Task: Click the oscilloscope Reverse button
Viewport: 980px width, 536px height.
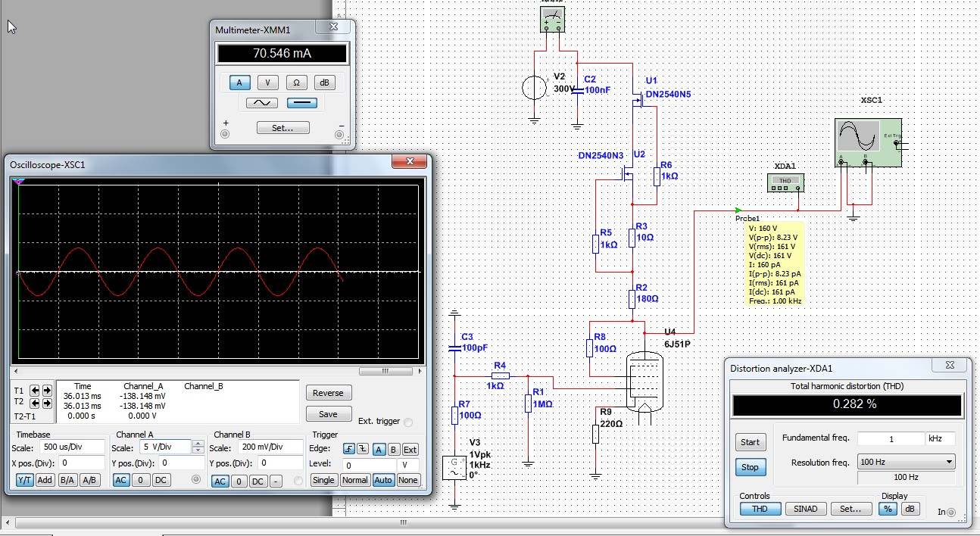Action: pyautogui.click(x=328, y=393)
